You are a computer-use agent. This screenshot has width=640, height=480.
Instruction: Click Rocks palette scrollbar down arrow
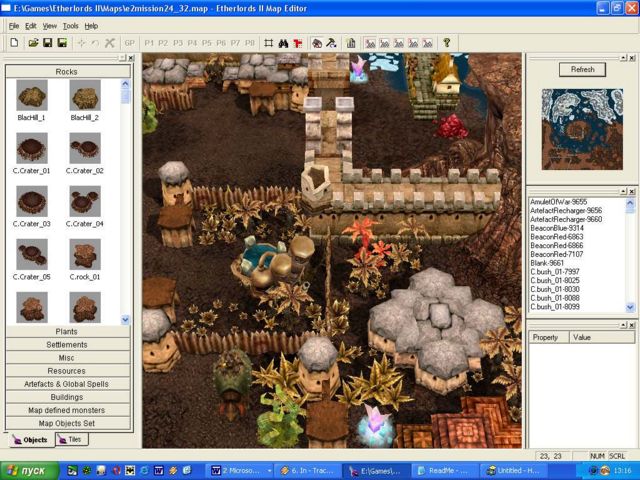click(125, 319)
